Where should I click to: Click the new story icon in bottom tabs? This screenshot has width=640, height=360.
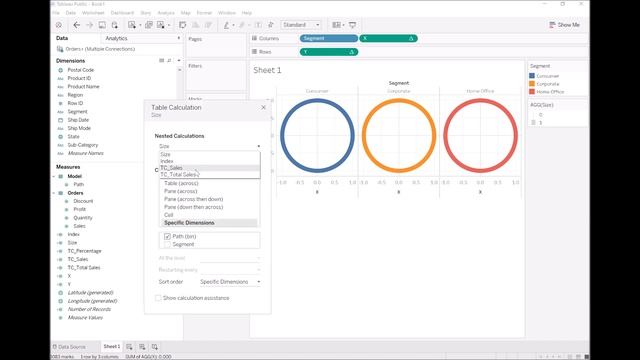pos(155,347)
